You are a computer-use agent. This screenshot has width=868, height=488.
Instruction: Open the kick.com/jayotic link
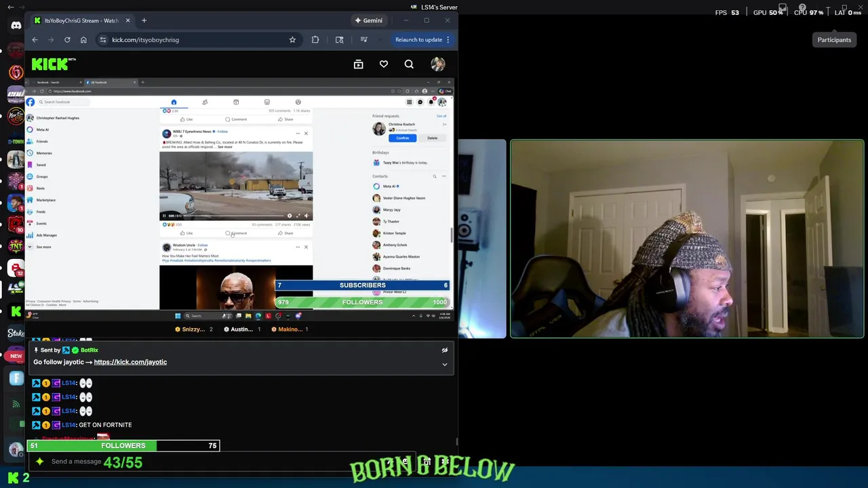tap(130, 362)
